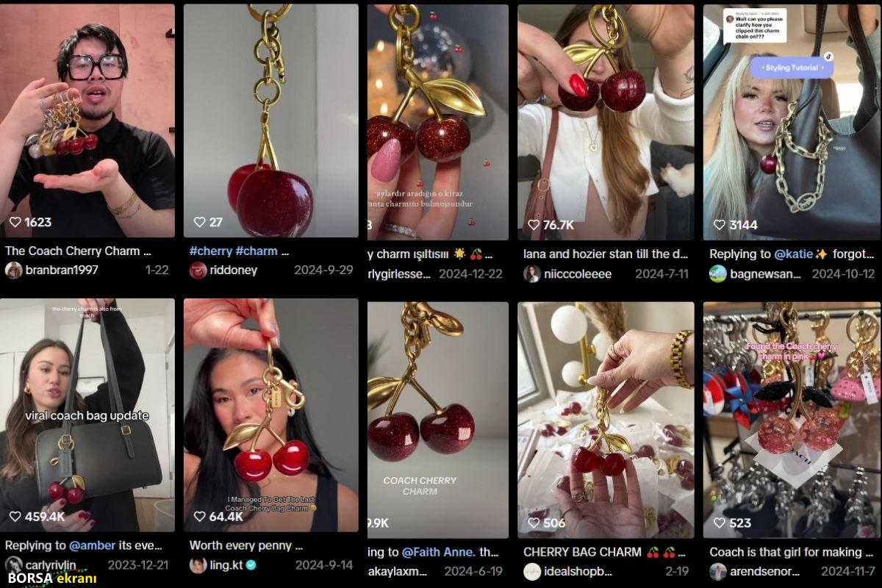Open the #cherry hashtag link
The height and width of the screenshot is (588, 882).
click(x=210, y=251)
